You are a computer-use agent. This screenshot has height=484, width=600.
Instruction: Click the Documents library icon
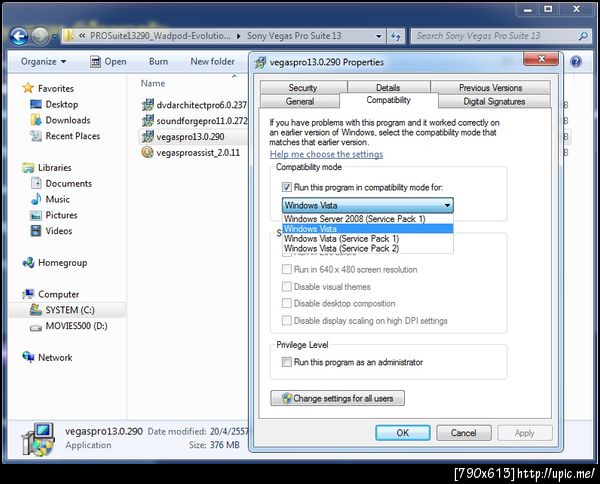point(36,183)
